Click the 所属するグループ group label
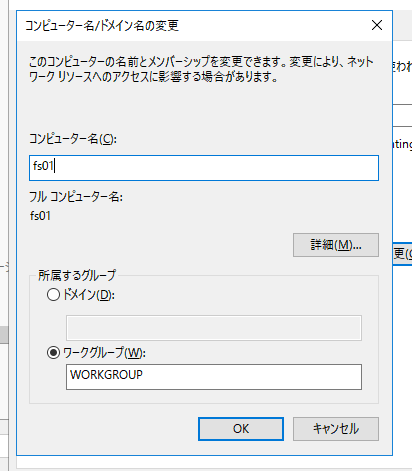The height and width of the screenshot is (471, 412). click(77, 275)
